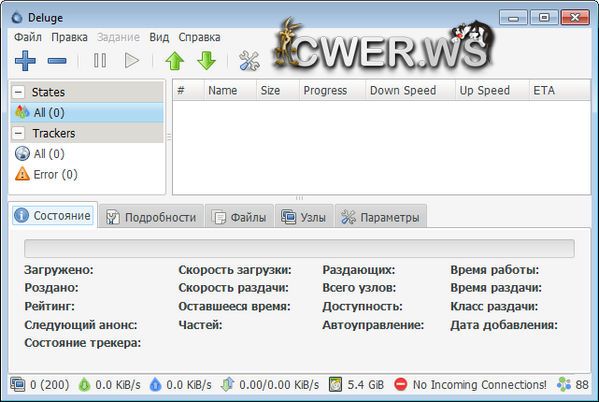Click the Состояние трекера: label

83,343
